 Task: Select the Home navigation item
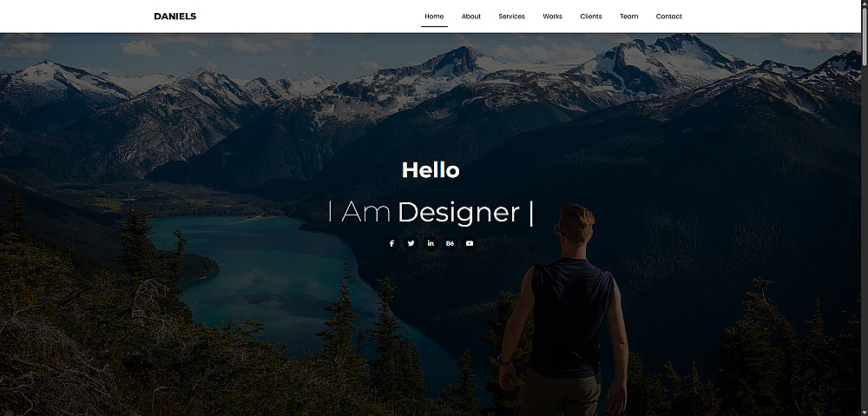tap(434, 17)
